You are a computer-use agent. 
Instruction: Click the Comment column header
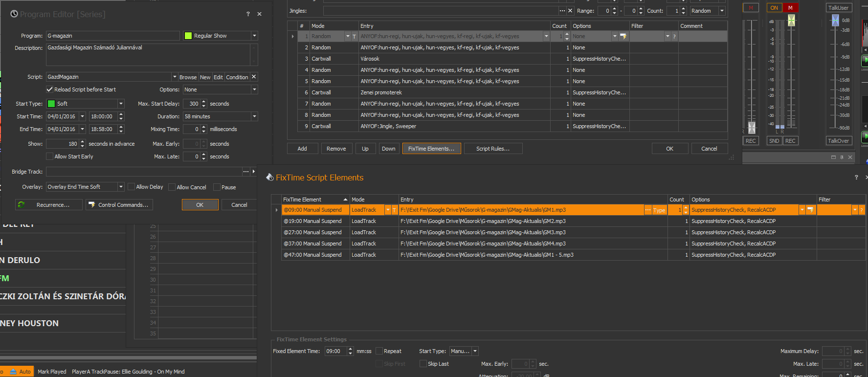point(703,26)
